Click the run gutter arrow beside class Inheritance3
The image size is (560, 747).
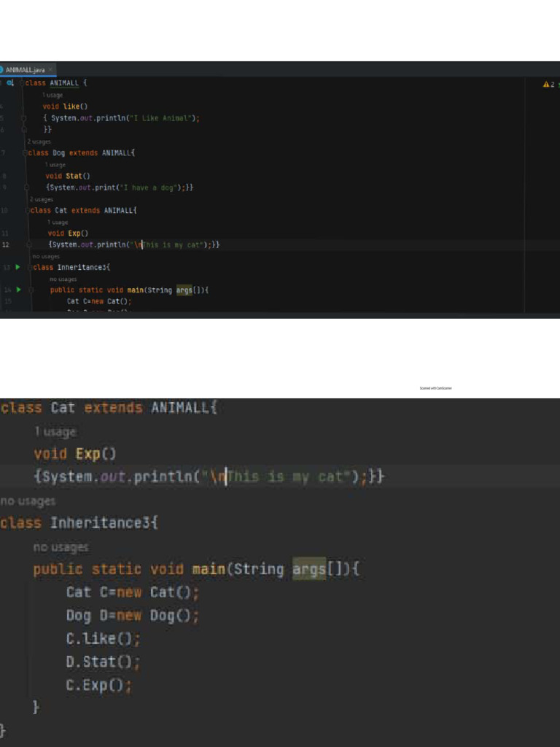pyautogui.click(x=18, y=268)
